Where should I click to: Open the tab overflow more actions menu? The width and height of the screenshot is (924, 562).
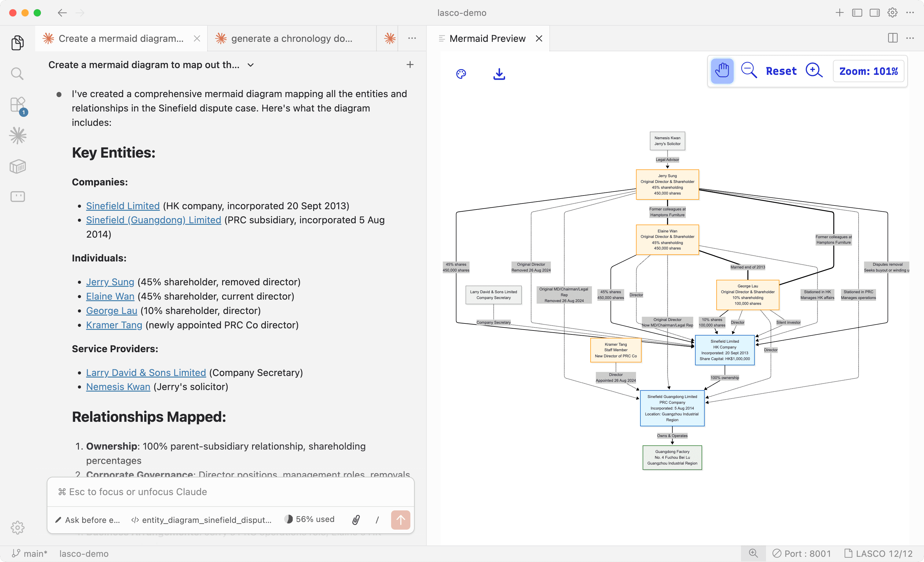point(412,38)
